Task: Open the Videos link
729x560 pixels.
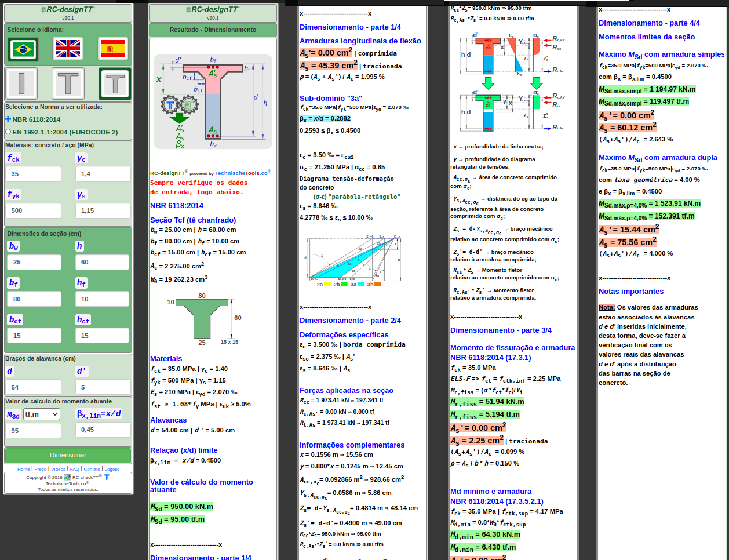Action: click(58, 469)
